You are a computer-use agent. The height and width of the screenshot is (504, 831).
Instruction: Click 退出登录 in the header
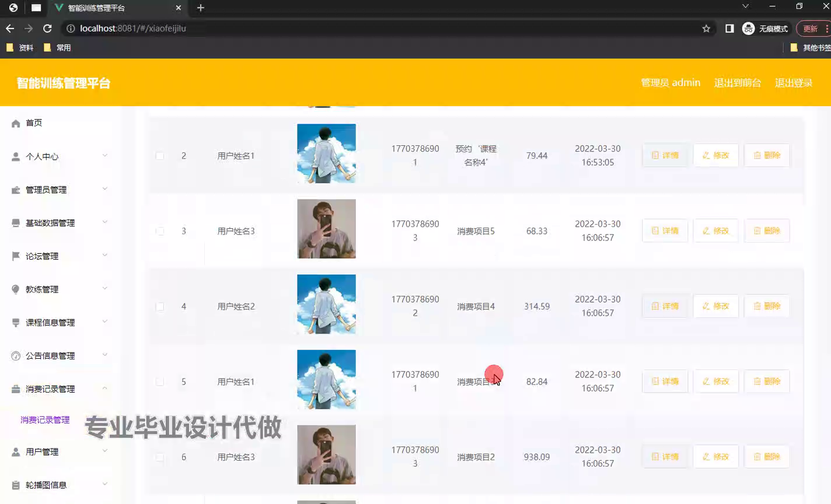click(794, 83)
